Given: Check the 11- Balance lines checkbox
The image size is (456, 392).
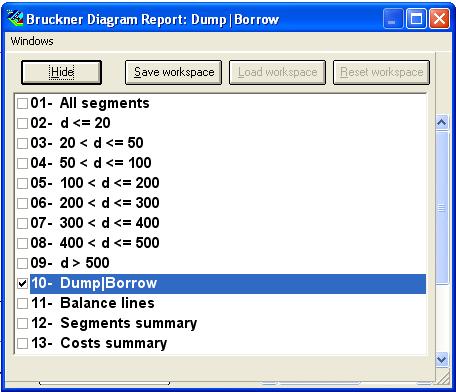Looking at the screenshot, I should click(22, 303).
